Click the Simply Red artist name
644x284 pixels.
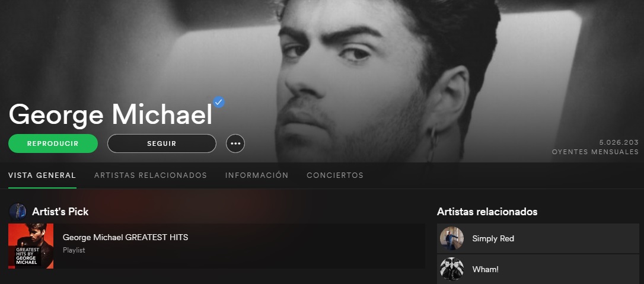coord(493,238)
